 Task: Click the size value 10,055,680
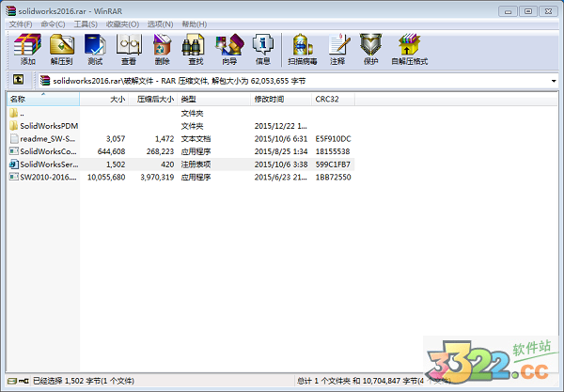tap(106, 177)
